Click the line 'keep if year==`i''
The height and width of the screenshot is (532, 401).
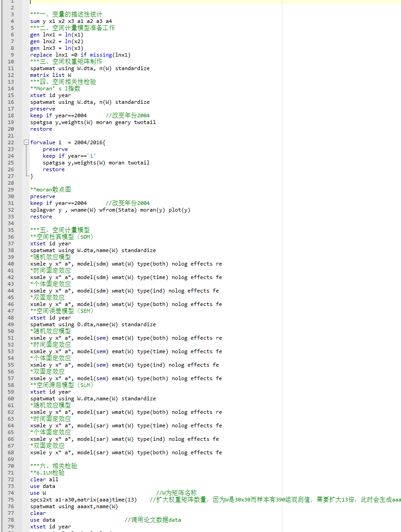pos(69,156)
